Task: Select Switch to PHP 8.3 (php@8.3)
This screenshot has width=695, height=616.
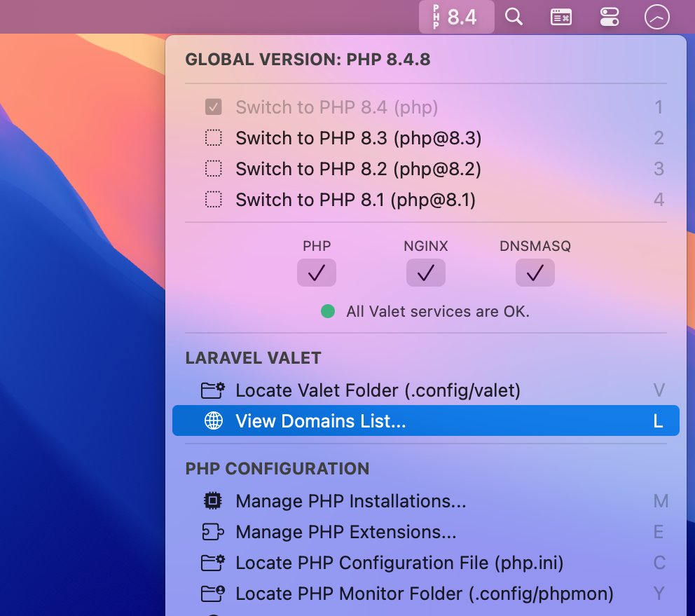Action: 425,138
